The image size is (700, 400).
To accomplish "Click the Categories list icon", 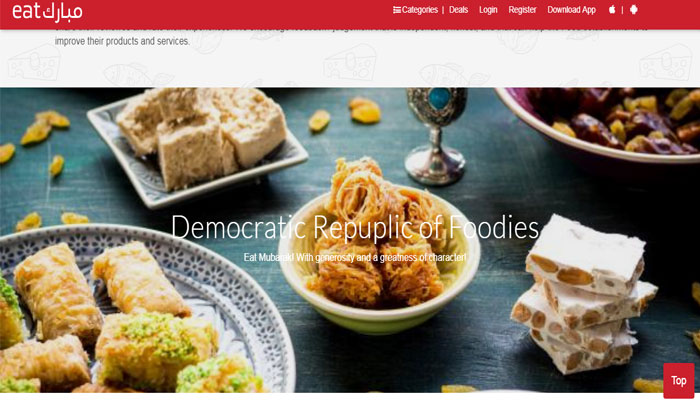I will (396, 10).
